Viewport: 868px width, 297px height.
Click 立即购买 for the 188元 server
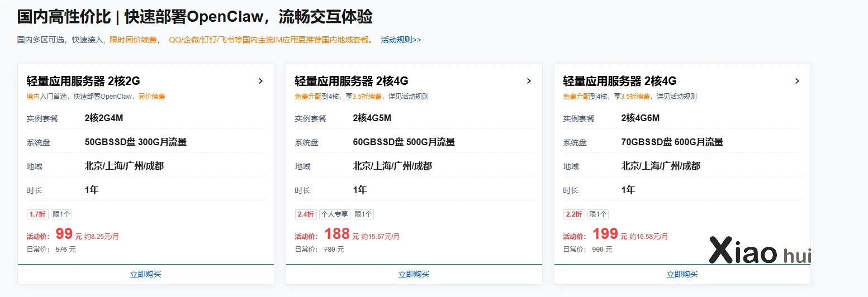point(414,274)
